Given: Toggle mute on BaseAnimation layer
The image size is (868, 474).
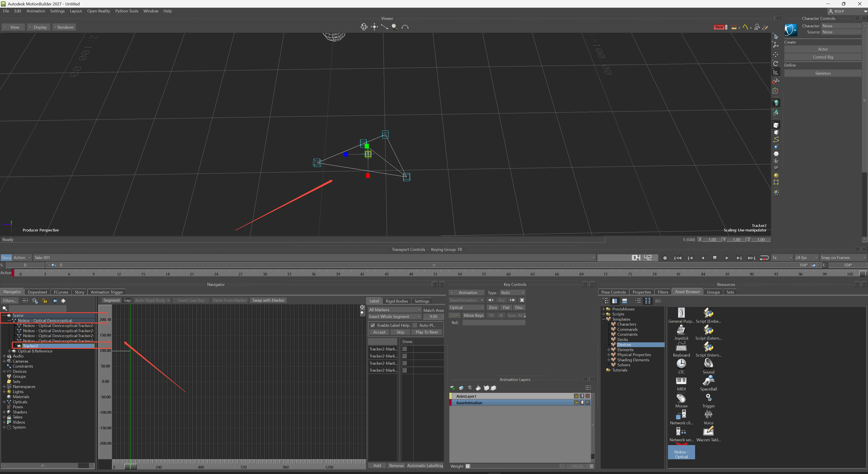Looking at the screenshot, I should pyautogui.click(x=588, y=403).
